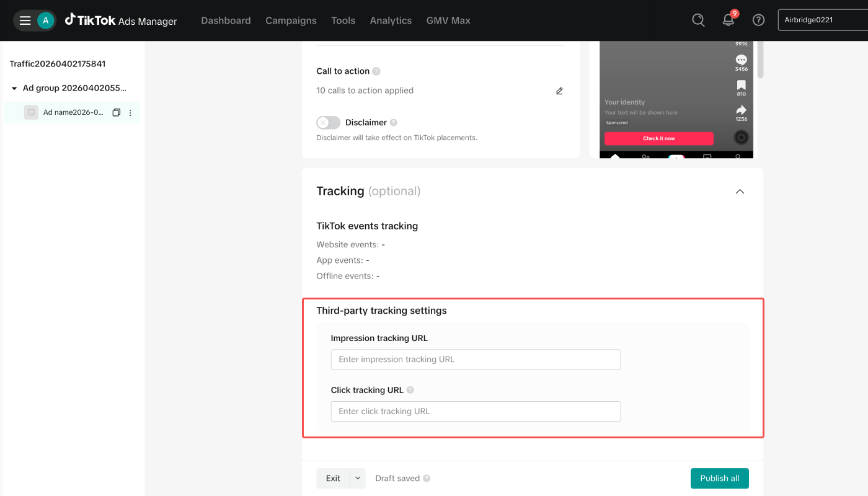Focus the Impression tracking URL field
868x496 pixels.
[476, 360]
